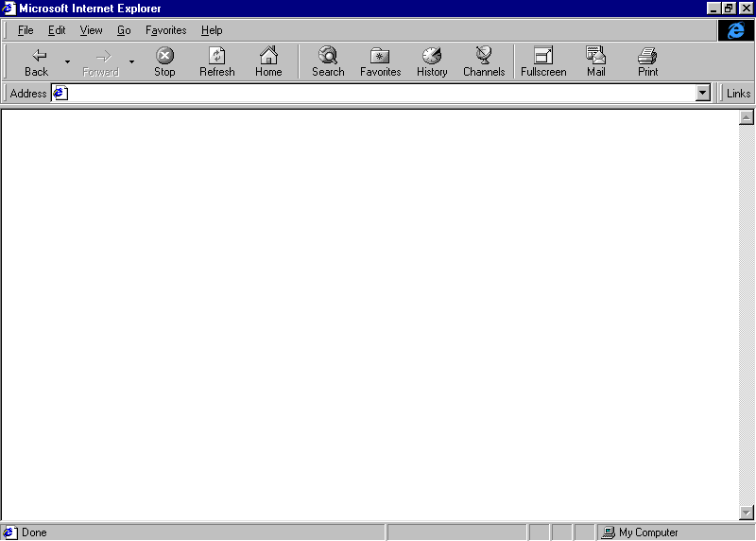The height and width of the screenshot is (541, 756).
Task: Click the Done status text
Action: [x=34, y=532]
